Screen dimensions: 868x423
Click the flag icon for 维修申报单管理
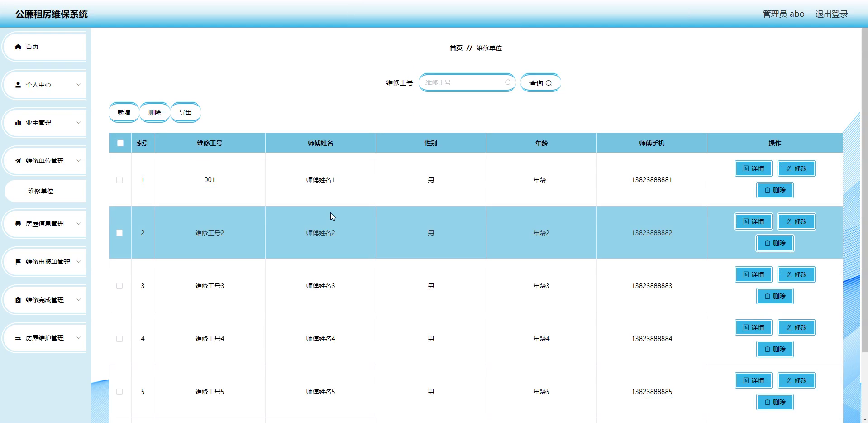click(18, 262)
